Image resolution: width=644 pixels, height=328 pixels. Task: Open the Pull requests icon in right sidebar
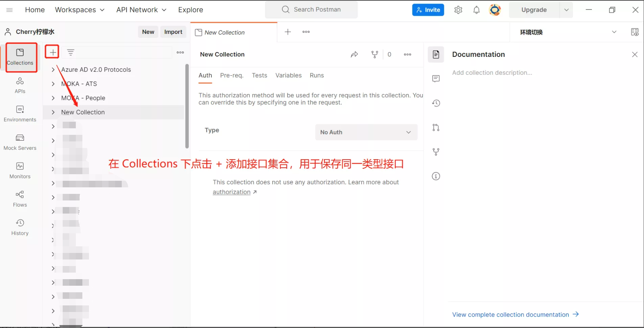pyautogui.click(x=436, y=128)
